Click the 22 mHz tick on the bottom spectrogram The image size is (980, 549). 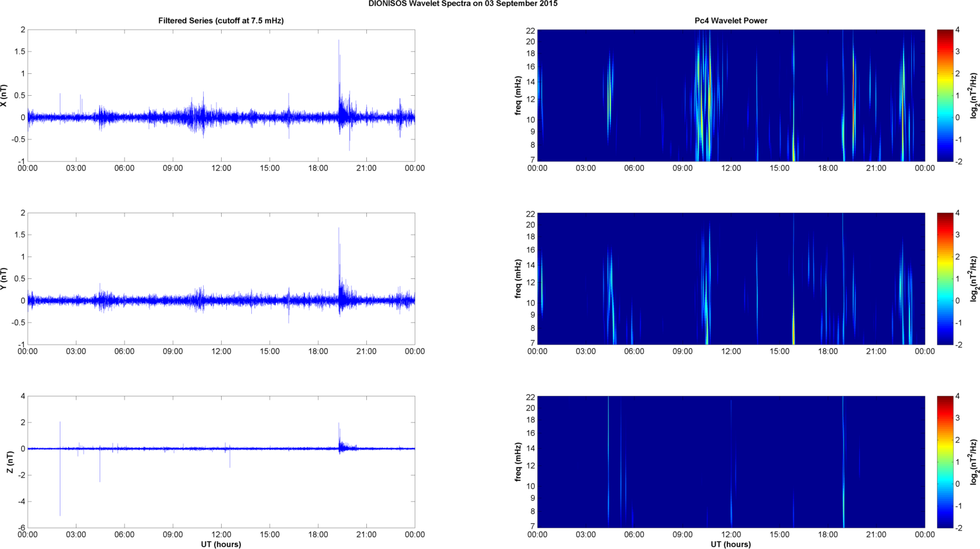530,397
